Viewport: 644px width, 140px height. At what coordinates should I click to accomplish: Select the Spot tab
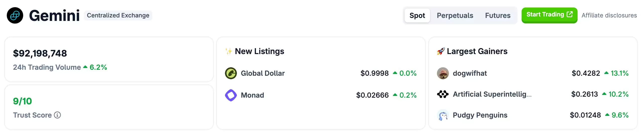(417, 15)
